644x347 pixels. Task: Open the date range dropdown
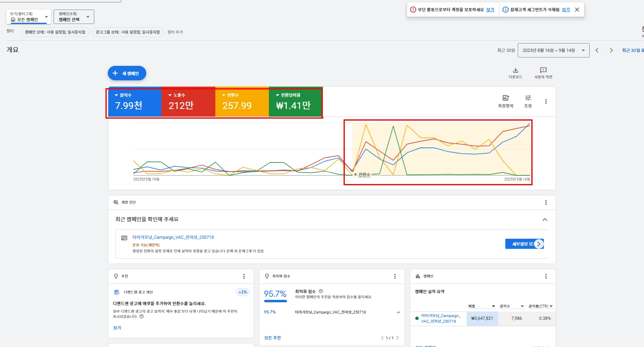(x=553, y=50)
